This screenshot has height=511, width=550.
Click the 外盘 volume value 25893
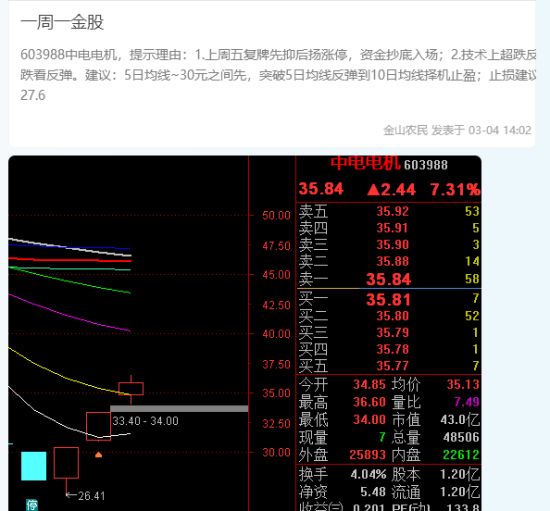(x=367, y=455)
